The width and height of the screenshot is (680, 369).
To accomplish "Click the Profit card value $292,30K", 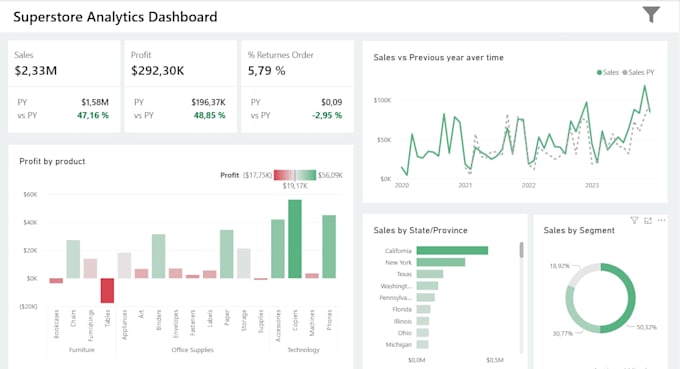I will 157,71.
